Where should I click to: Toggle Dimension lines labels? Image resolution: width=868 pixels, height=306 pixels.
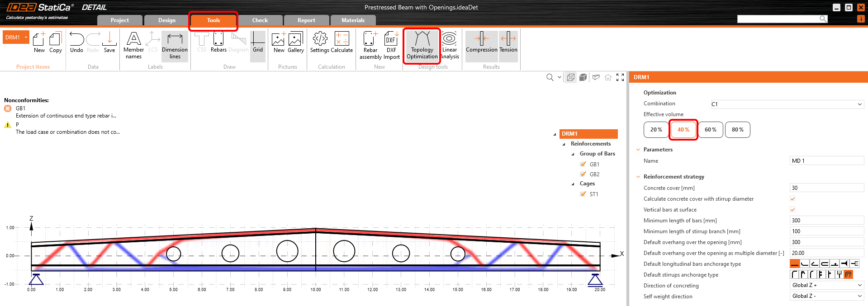[175, 46]
